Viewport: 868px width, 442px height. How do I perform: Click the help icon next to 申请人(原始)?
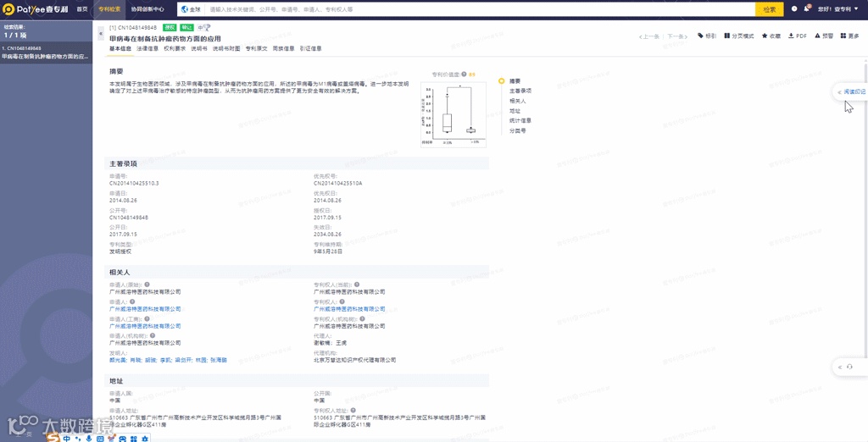click(147, 285)
